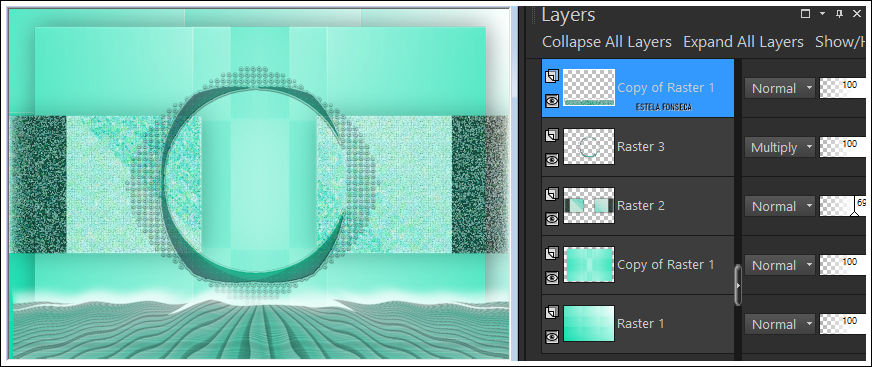
Task: Select the Raster 3 layer name
Action: coord(641,146)
